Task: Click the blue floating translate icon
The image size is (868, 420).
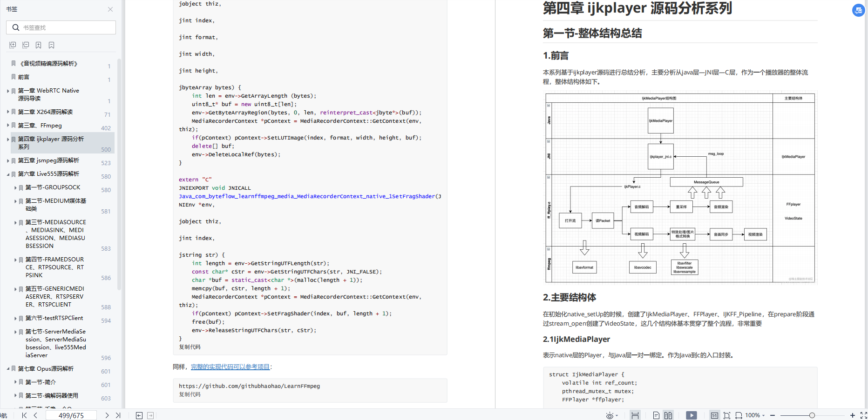Action: [858, 10]
